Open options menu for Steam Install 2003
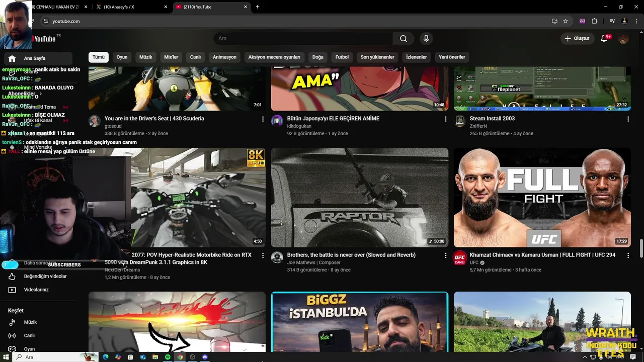The image size is (644, 362). pos(628,119)
